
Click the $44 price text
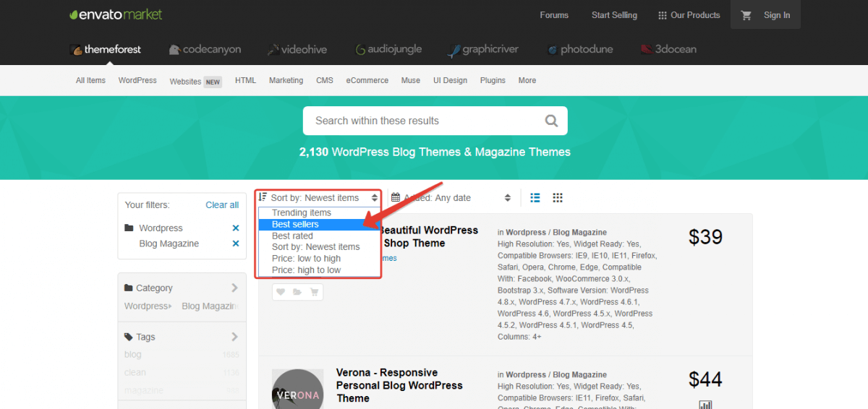705,379
